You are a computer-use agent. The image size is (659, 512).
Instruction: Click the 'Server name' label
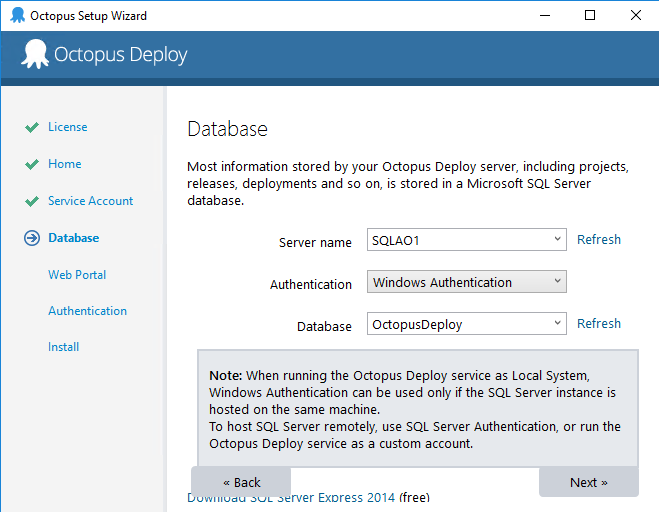pos(315,242)
